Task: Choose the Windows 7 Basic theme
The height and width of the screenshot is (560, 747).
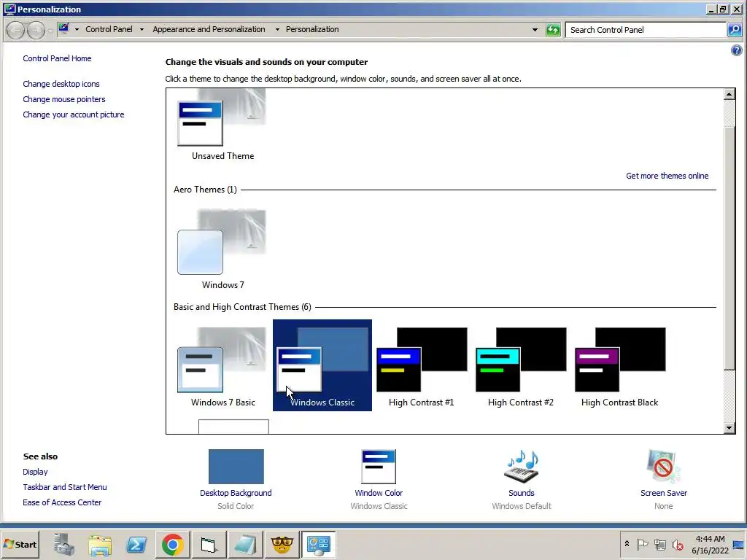Action: (x=222, y=365)
